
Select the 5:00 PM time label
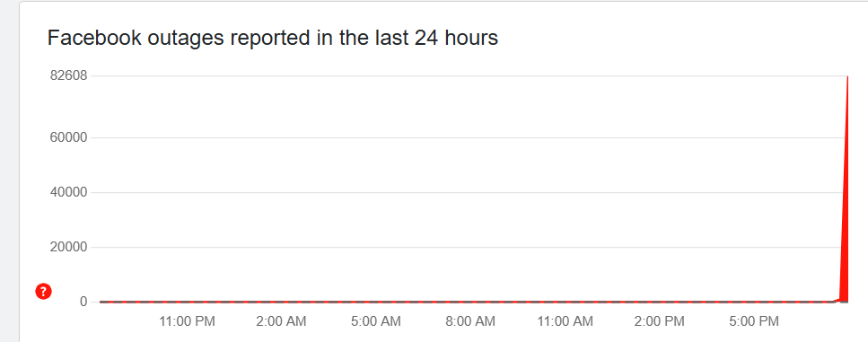(x=753, y=321)
